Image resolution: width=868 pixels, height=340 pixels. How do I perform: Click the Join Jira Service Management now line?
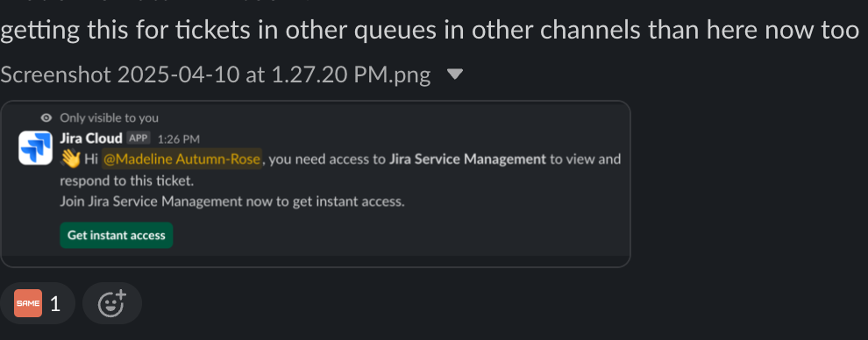pos(232,202)
